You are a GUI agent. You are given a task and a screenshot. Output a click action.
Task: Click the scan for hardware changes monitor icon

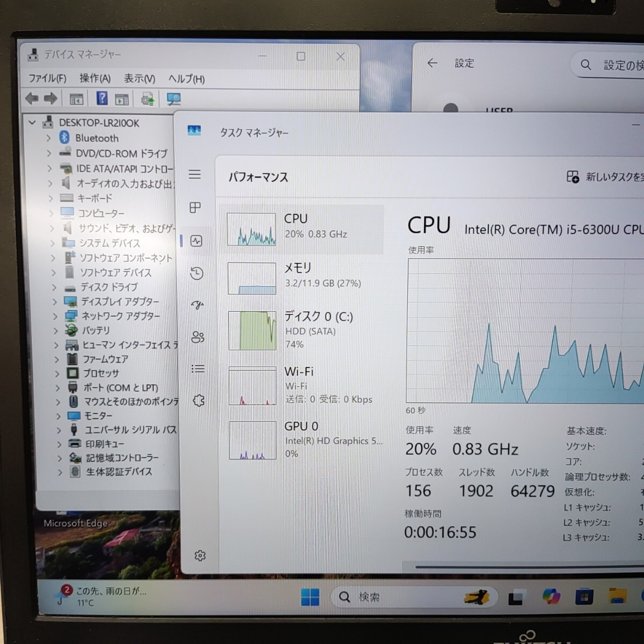tap(173, 99)
